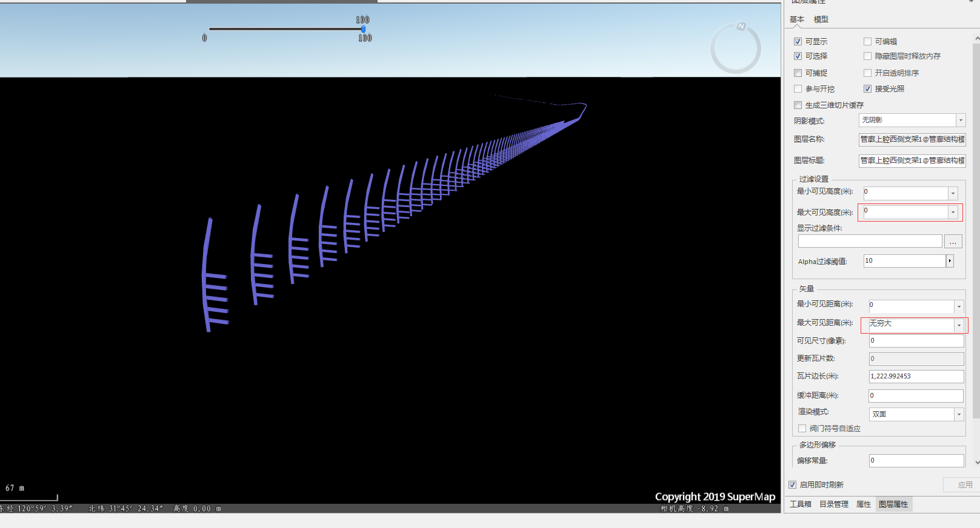Click the 瓦片边长 value 1,222.992453

(916, 377)
